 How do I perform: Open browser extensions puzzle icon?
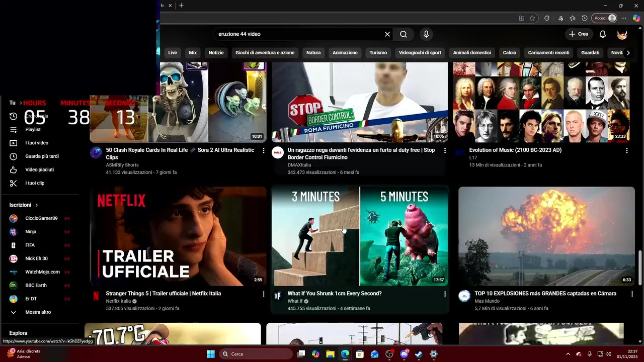[x=547, y=18]
